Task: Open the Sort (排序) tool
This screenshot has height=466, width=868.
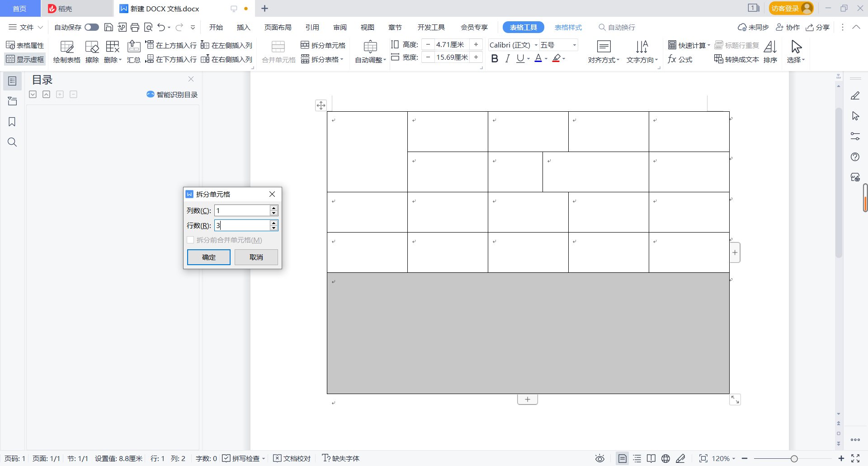Action: coord(770,52)
